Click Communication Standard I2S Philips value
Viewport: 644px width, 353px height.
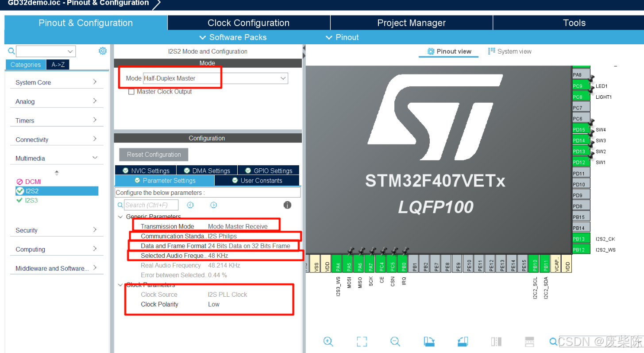(223, 236)
